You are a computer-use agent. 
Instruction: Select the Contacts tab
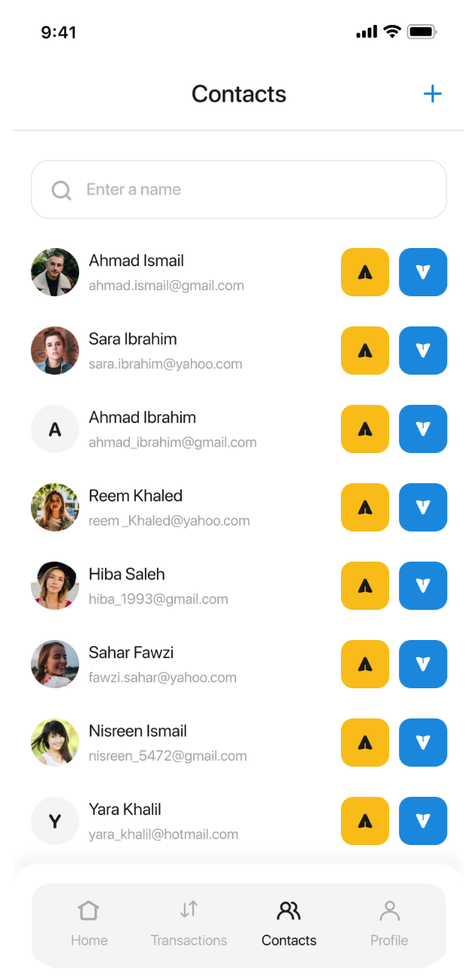click(x=289, y=923)
